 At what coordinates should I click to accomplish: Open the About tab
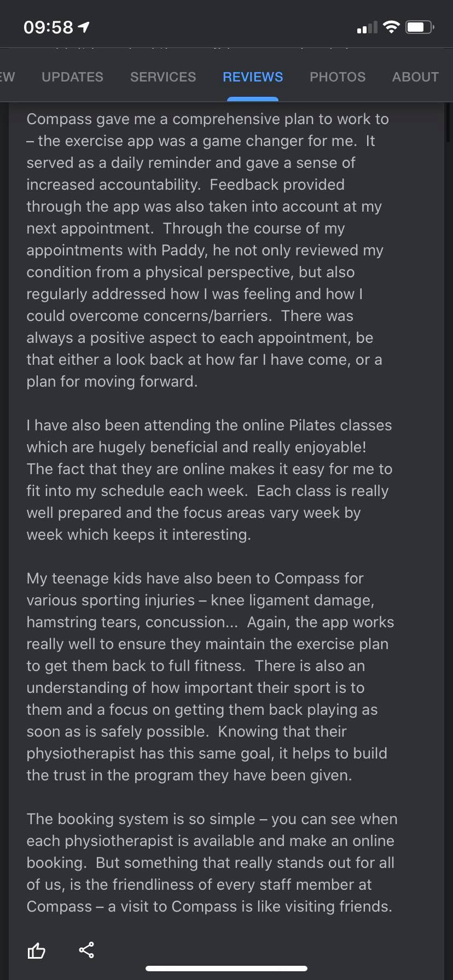(415, 77)
